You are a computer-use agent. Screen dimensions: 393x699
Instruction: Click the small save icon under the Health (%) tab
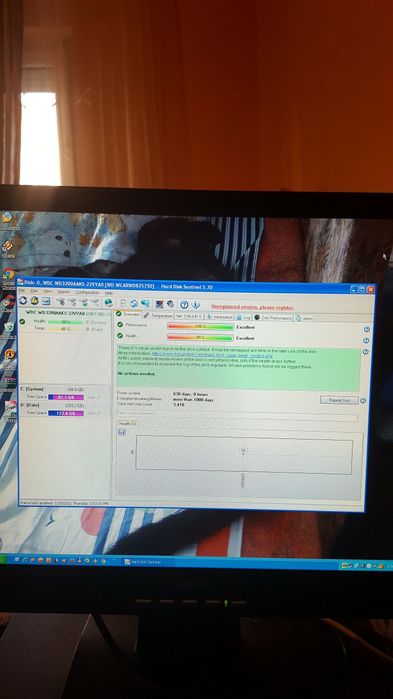click(x=123, y=432)
